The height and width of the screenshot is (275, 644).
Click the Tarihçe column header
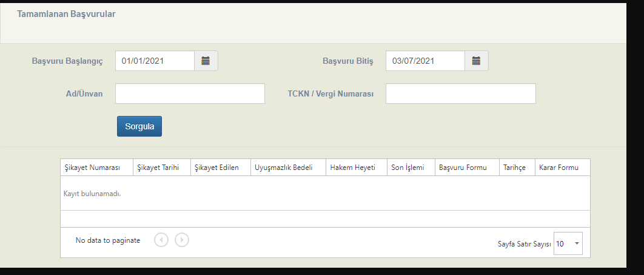pos(517,168)
